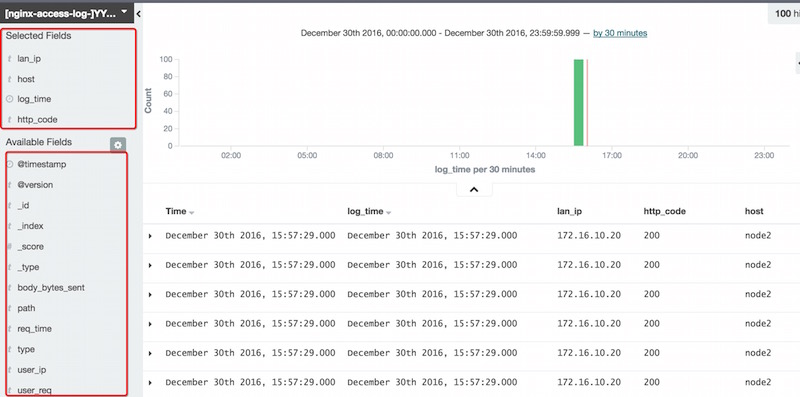
Task: Click the user_ip available field
Action: click(x=32, y=369)
